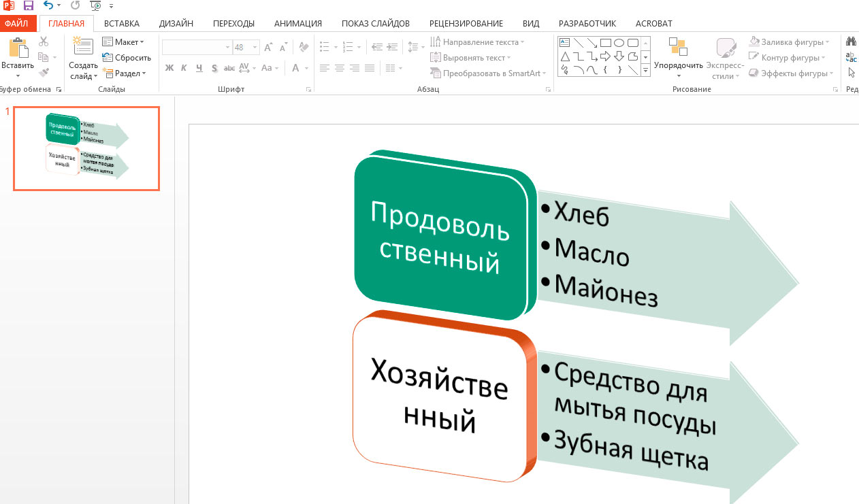Switch to the ВСТАВКА tab
Image resolution: width=859 pixels, height=504 pixels.
(122, 23)
